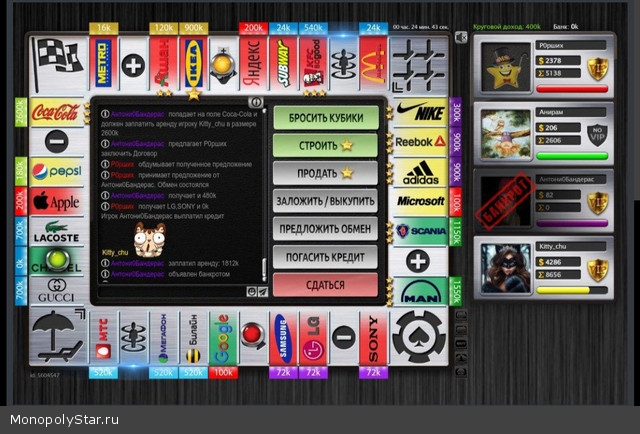The height and width of the screenshot is (434, 640).
Task: Click the chat message input field
Action: [172, 292]
